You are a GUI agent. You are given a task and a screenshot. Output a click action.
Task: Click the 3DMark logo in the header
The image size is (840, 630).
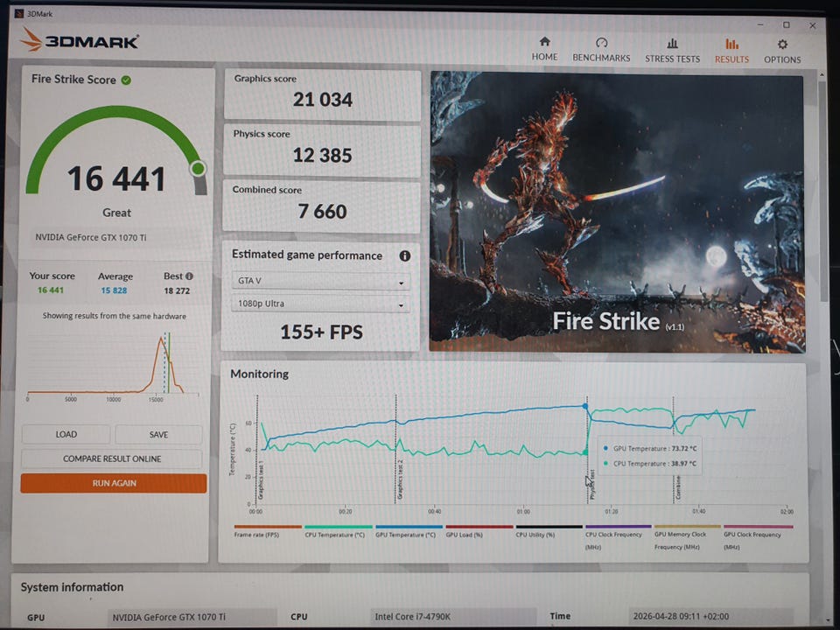80,40
